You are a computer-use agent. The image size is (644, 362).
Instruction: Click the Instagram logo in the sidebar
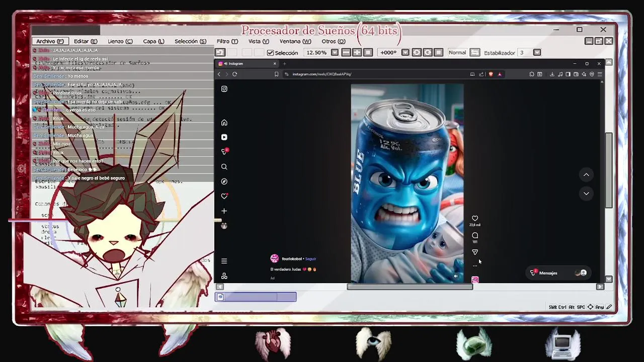224,89
